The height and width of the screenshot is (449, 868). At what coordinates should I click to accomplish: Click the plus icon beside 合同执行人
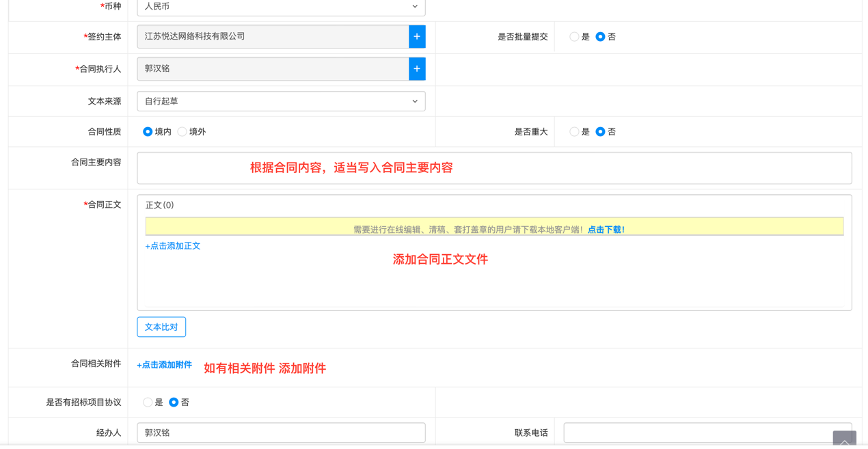pyautogui.click(x=417, y=69)
